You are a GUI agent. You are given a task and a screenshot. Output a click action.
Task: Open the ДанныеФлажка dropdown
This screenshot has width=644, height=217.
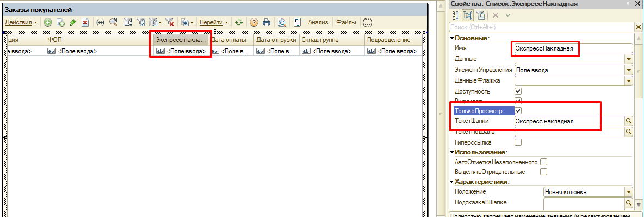(x=629, y=80)
